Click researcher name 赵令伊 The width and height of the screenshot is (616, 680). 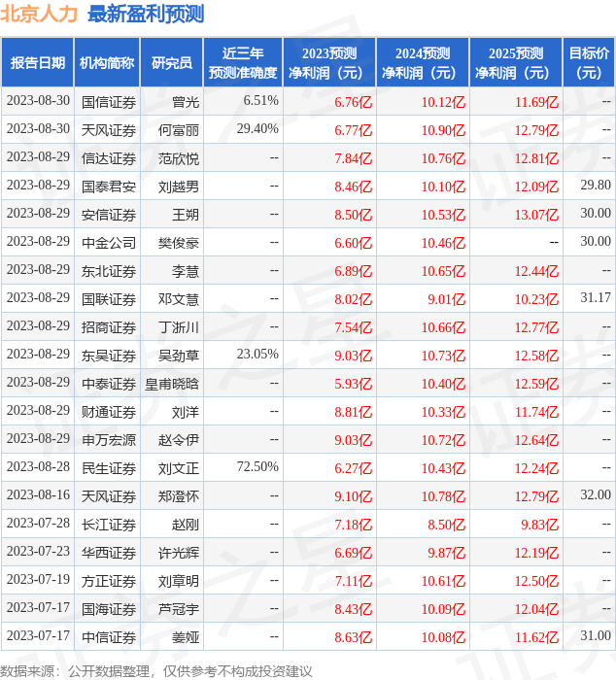pyautogui.click(x=179, y=441)
